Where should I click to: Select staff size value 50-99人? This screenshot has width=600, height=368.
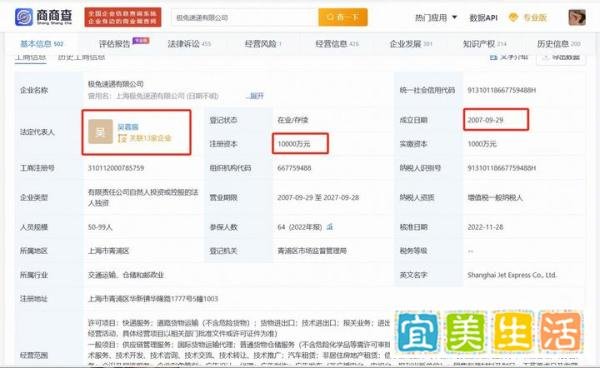(x=100, y=227)
